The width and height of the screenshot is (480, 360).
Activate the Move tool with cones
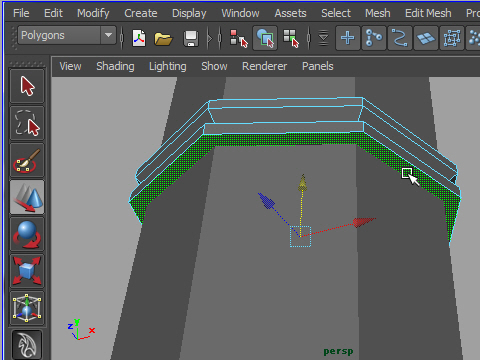[x=27, y=197]
